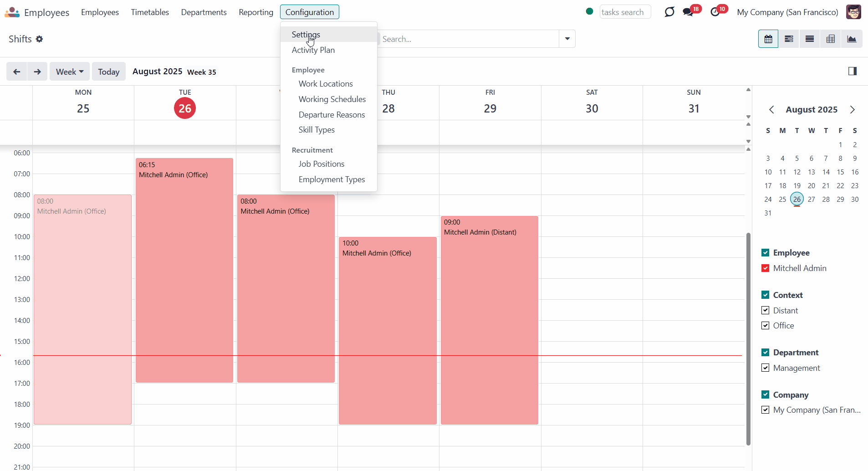This screenshot has height=471, width=868.
Task: Switch to Gantt view icon
Action: click(789, 39)
